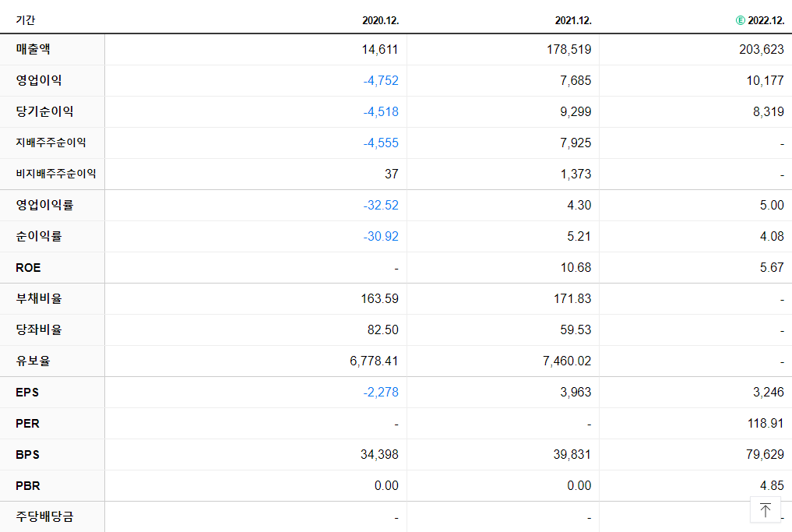Screen dimensions: 792x532
Task: Click the green estimate E icon beside 2022.12.
Action: pos(740,20)
